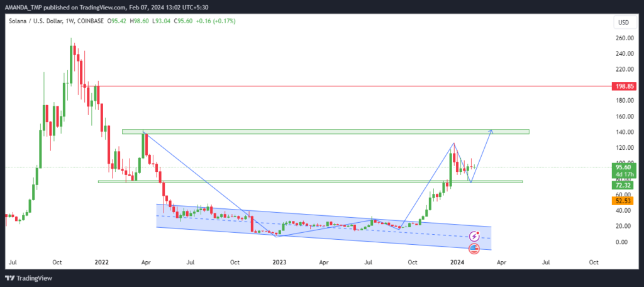Click the COINBASE exchange label
This screenshot has height=287, width=644.
click(x=89, y=21)
